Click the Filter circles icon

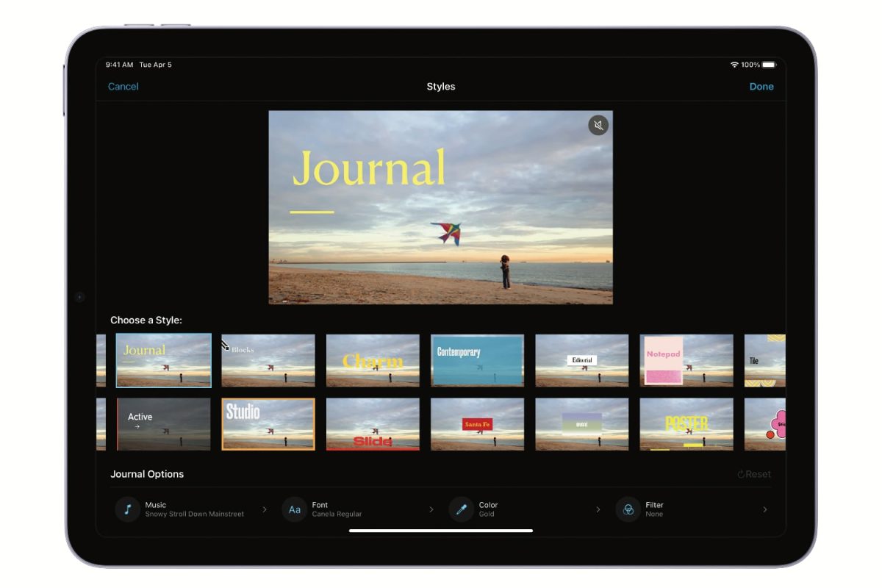coord(628,509)
